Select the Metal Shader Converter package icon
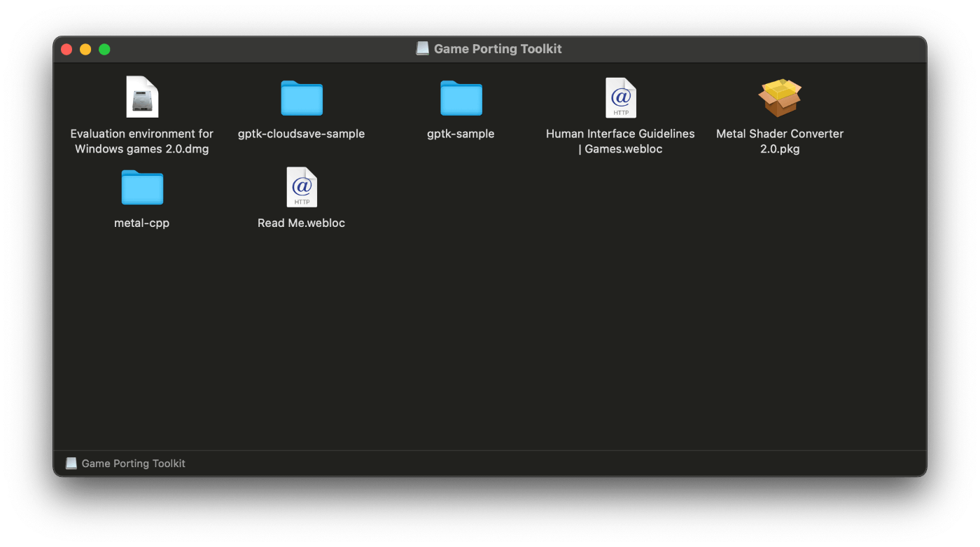 780,97
